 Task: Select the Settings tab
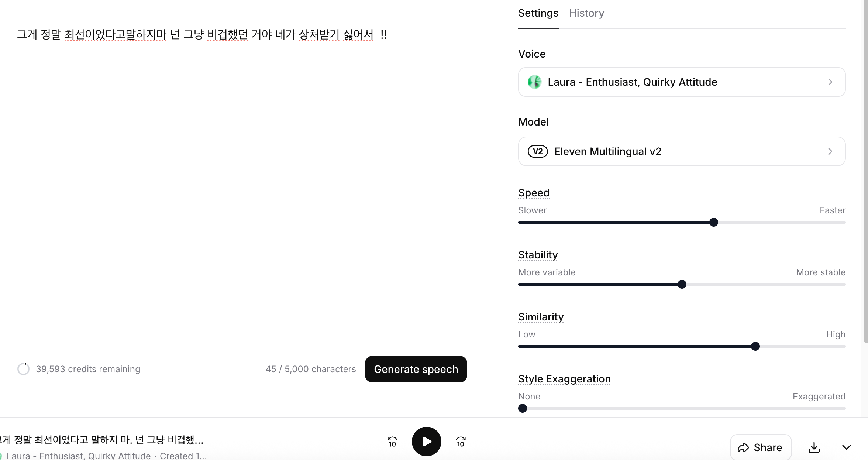coord(538,13)
